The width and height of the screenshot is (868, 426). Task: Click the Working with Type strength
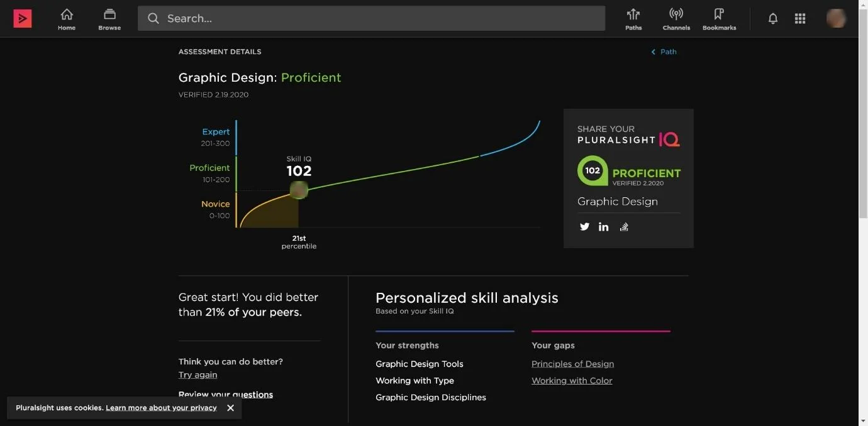tap(415, 381)
